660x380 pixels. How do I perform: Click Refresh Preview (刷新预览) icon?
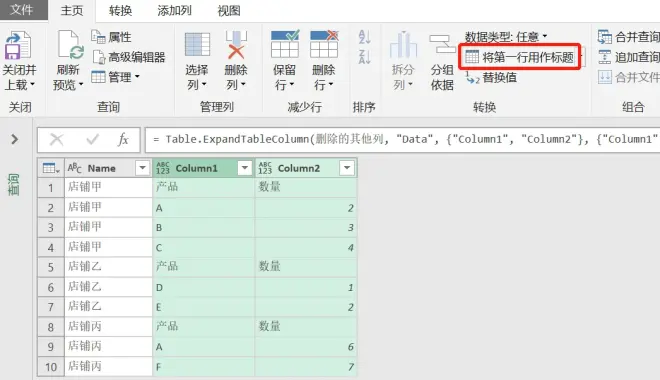point(70,45)
